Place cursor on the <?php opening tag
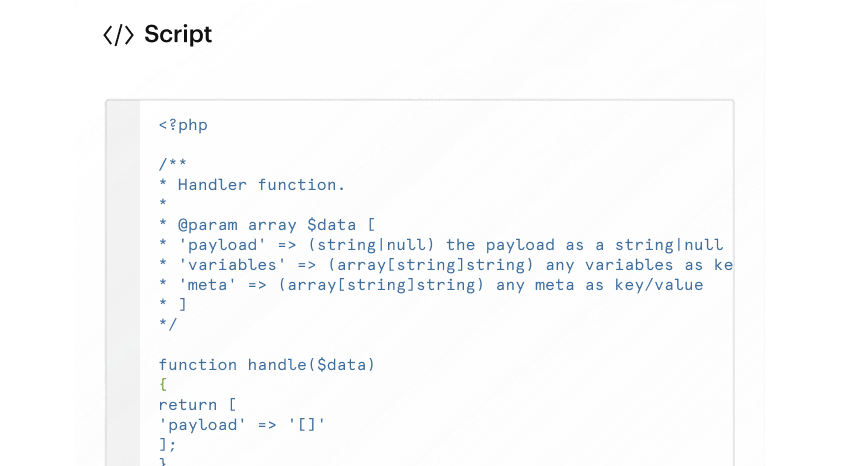Screen dimensions: 842x466 (183, 125)
